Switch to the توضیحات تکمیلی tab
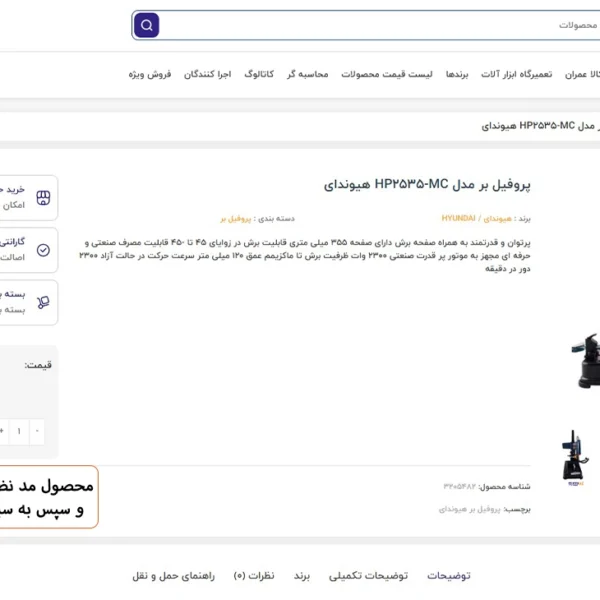Viewport: 600px width, 600px height. [x=368, y=576]
